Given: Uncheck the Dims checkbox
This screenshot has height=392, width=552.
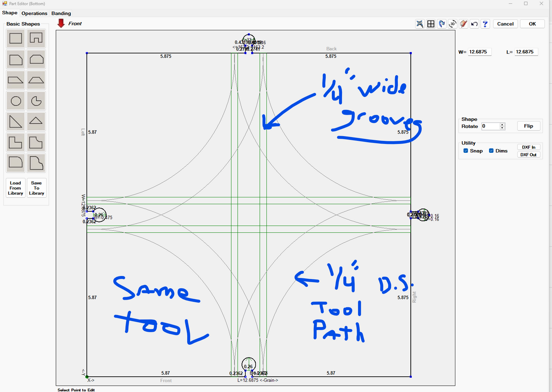Looking at the screenshot, I should coord(491,151).
